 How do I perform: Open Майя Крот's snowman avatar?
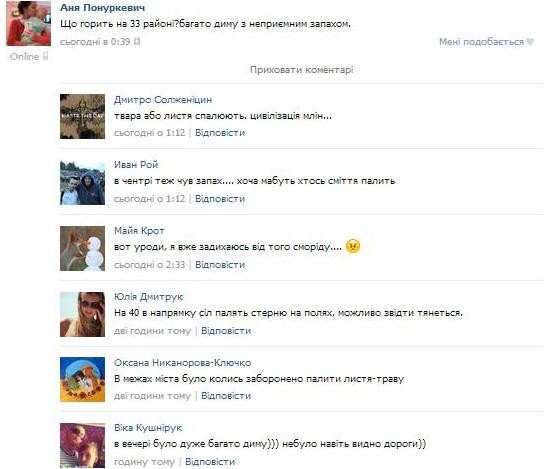point(82,248)
